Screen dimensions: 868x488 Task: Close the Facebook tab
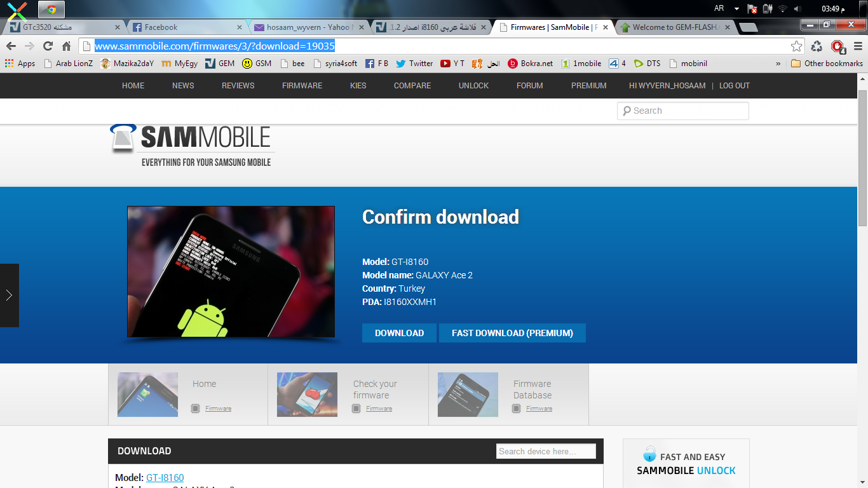tap(240, 27)
